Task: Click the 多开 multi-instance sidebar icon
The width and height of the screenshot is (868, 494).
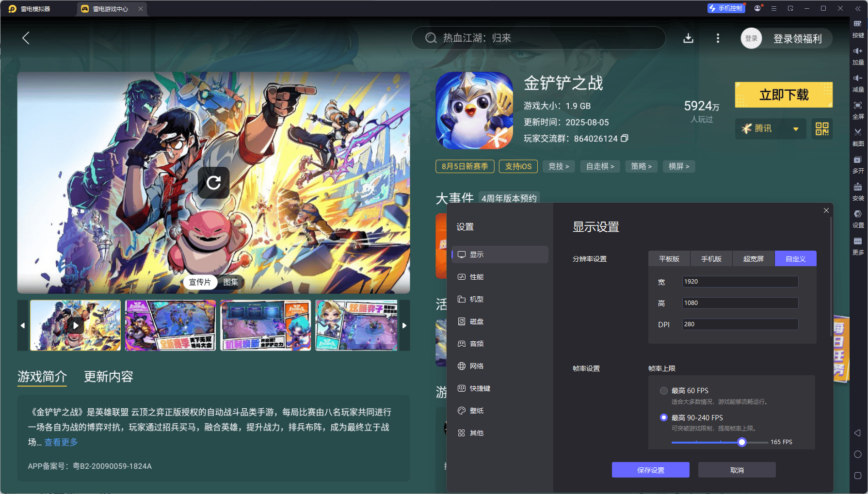Action: [857, 165]
